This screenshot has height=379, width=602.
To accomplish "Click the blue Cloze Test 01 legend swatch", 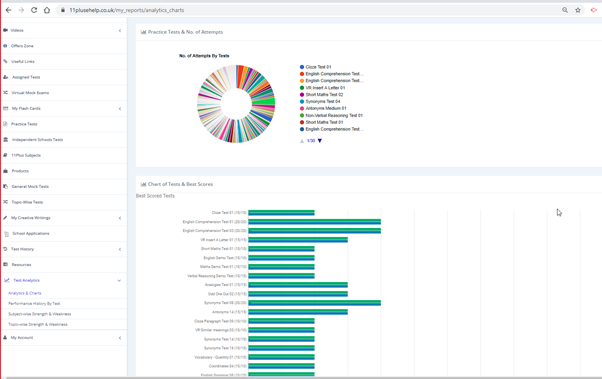I will pyautogui.click(x=302, y=67).
